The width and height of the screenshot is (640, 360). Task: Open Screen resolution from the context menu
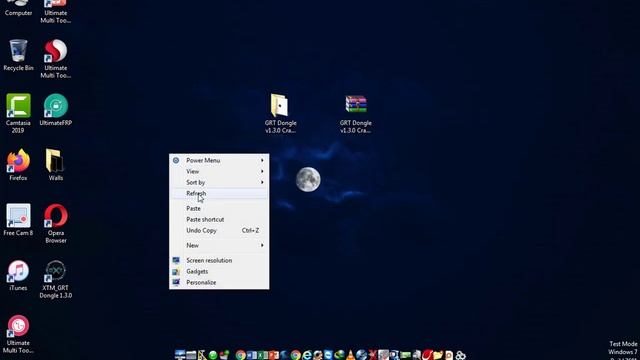tap(219, 260)
